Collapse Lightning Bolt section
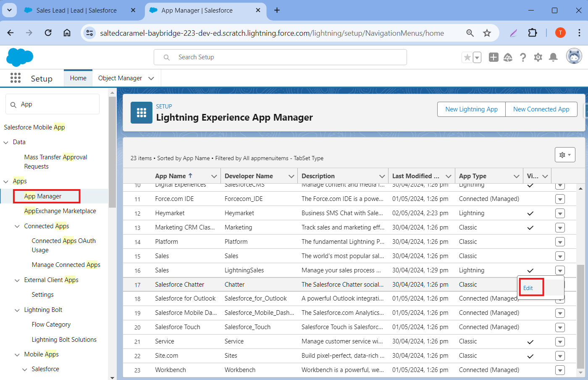This screenshot has width=588, height=380. pyautogui.click(x=17, y=310)
